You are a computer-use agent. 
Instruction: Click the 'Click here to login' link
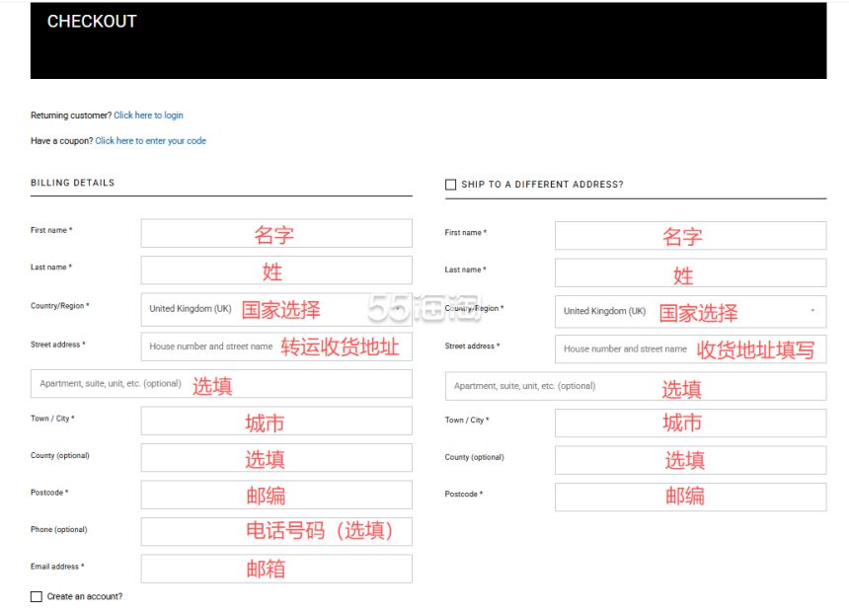tap(148, 115)
